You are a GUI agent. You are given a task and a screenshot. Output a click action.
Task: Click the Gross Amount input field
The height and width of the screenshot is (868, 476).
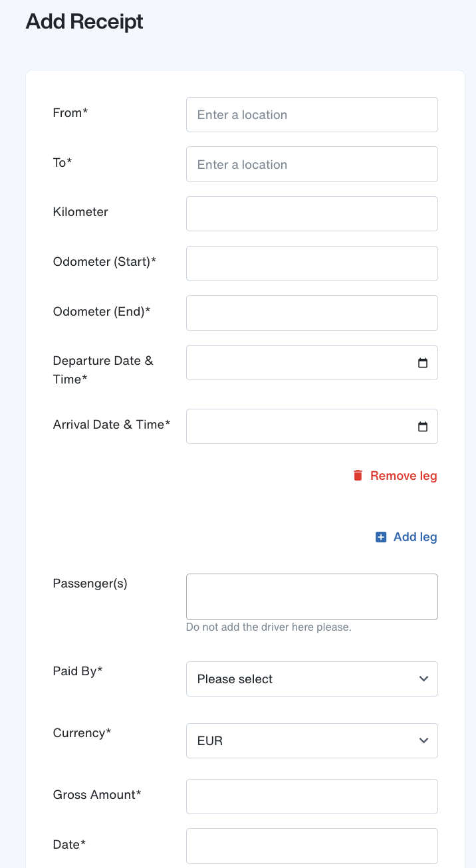pos(312,796)
